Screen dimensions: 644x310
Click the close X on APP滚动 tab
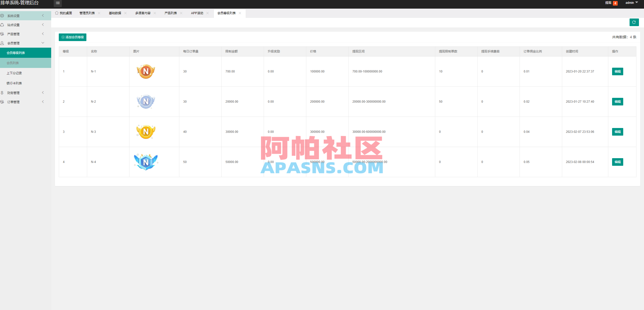pos(207,13)
